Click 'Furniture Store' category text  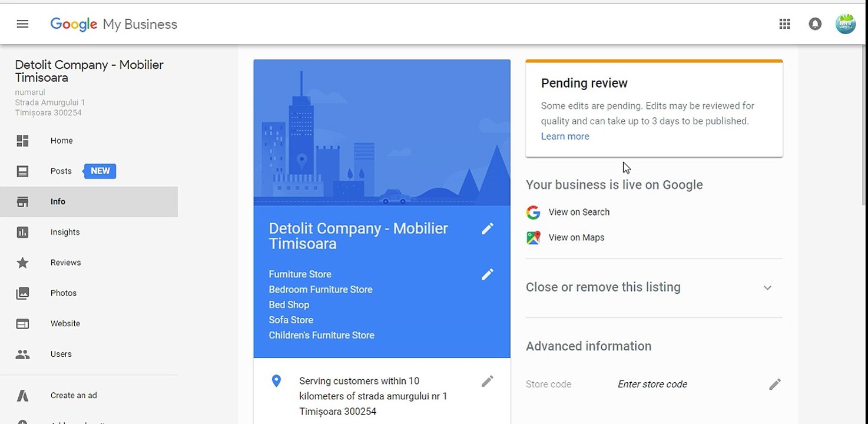[300, 274]
